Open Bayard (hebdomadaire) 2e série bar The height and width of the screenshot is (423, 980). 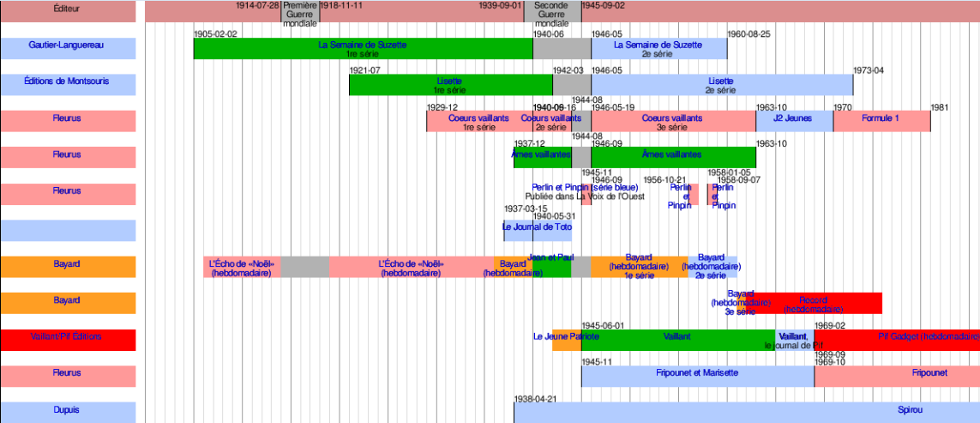[712, 267]
